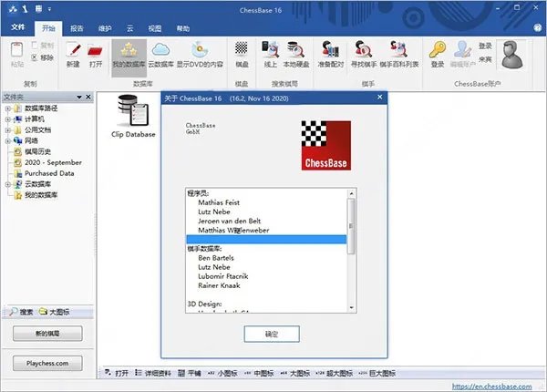Open the 棋盘 chessboard icon
The image size is (547, 392).
pos(242,51)
